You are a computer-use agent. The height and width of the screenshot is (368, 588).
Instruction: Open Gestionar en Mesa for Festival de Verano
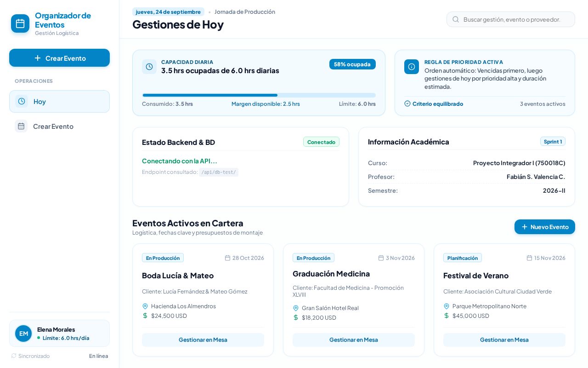coord(504,339)
